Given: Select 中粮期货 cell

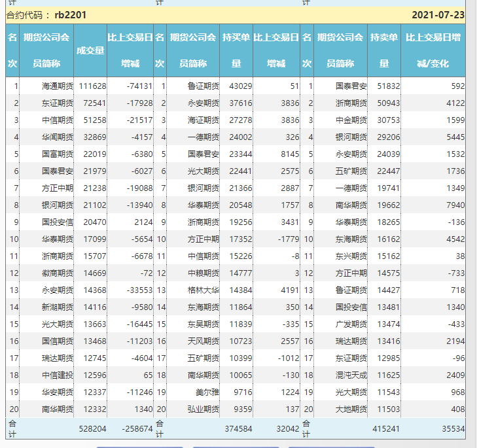Looking at the screenshot, I should [x=203, y=273].
